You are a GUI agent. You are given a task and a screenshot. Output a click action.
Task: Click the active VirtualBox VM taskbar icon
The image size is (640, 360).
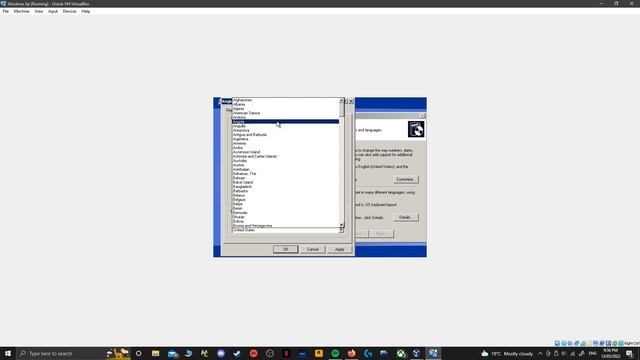point(433,353)
